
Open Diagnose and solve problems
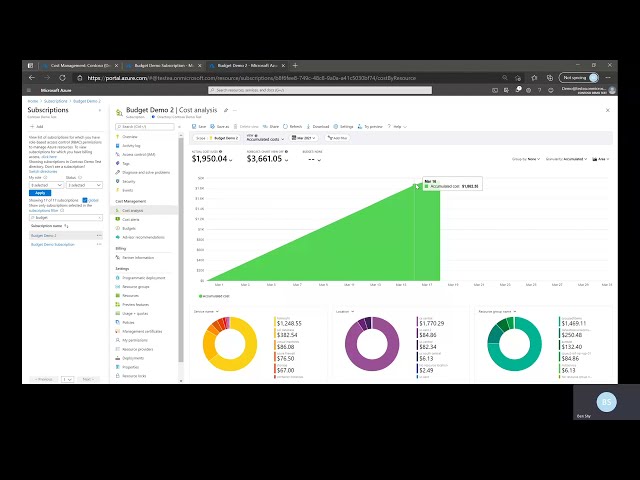[146, 172]
